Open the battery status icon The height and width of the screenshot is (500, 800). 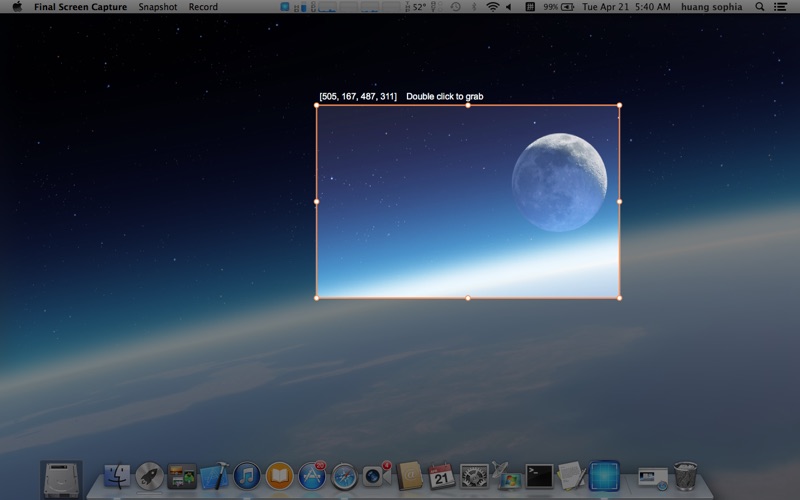pyautogui.click(x=567, y=7)
